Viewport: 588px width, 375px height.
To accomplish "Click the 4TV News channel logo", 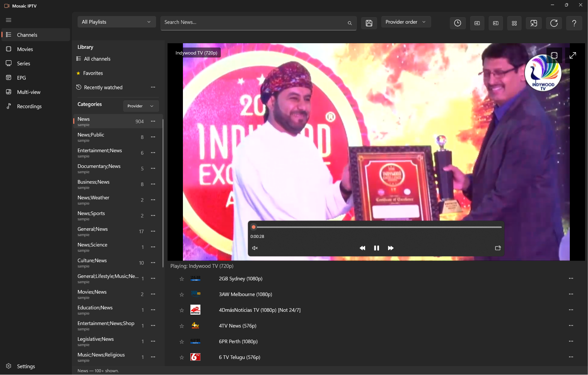I will click(x=195, y=326).
